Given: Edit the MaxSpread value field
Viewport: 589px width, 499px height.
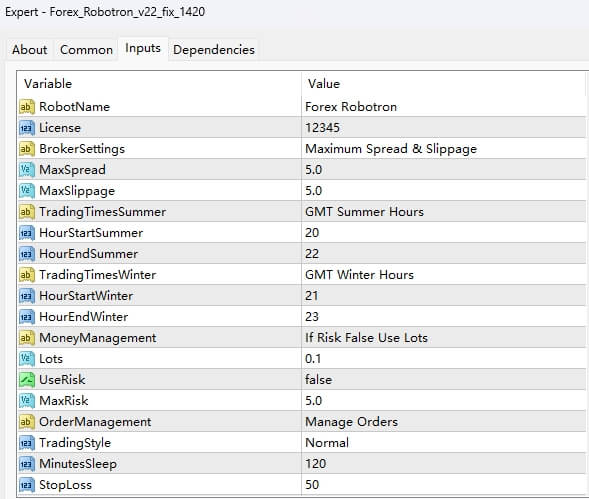Looking at the screenshot, I should pos(444,170).
